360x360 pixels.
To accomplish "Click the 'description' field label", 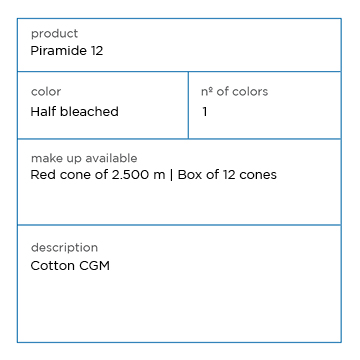I will tap(64, 248).
